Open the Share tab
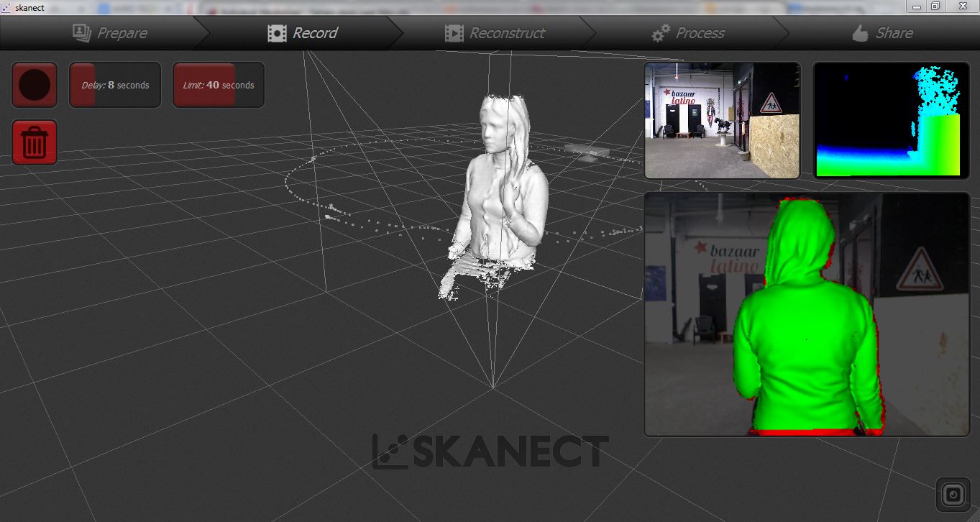980x522 pixels. coord(884,32)
